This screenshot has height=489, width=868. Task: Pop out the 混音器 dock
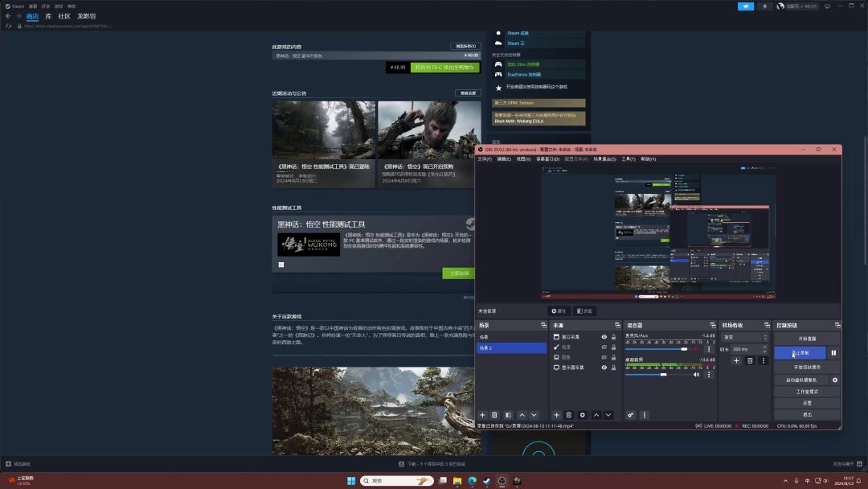712,325
